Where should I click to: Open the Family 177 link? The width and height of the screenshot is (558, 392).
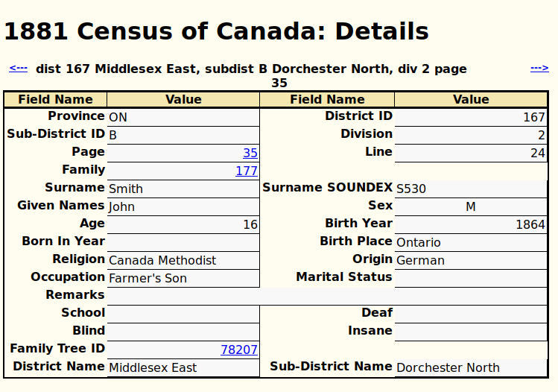tap(247, 171)
